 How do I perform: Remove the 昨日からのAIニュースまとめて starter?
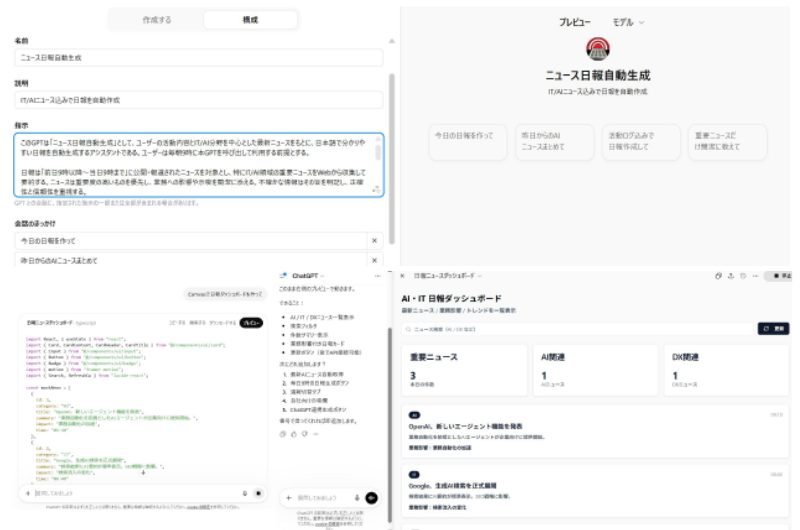coord(374,260)
